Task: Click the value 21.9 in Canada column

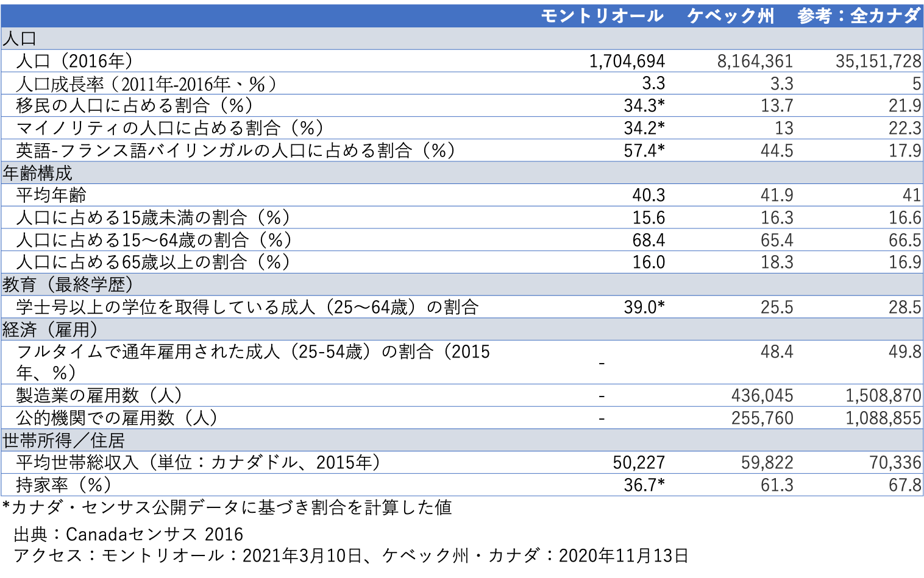Action: point(905,105)
